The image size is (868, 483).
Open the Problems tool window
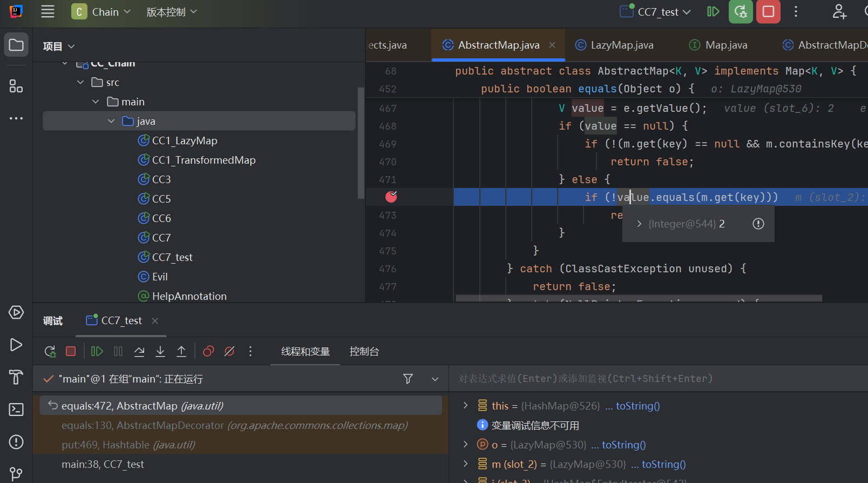(x=16, y=442)
